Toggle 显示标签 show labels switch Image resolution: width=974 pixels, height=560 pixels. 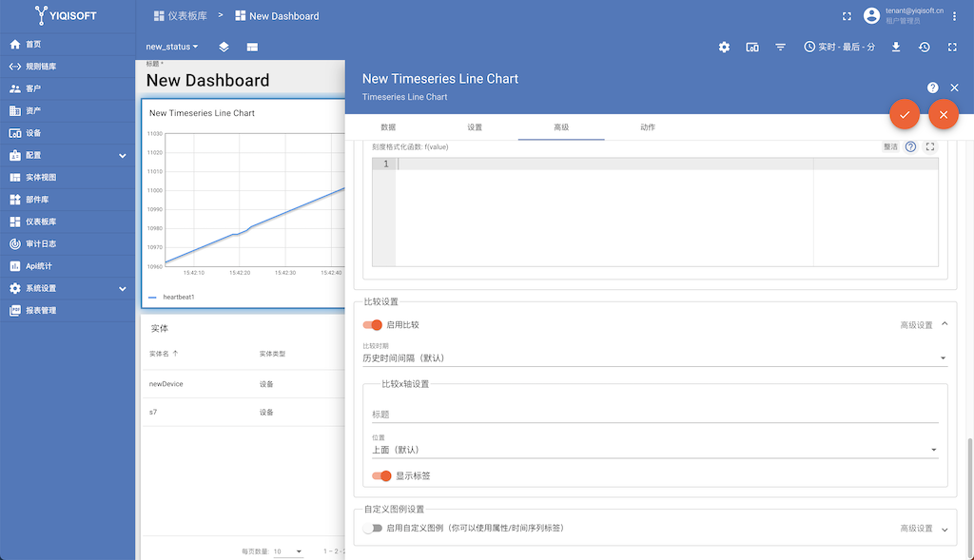pos(381,475)
